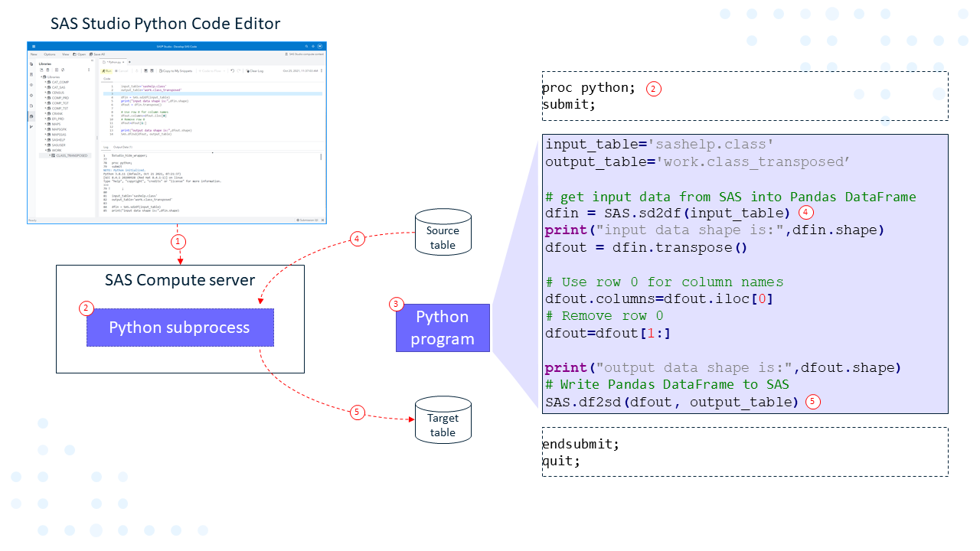Select the Log tab

tap(106, 146)
